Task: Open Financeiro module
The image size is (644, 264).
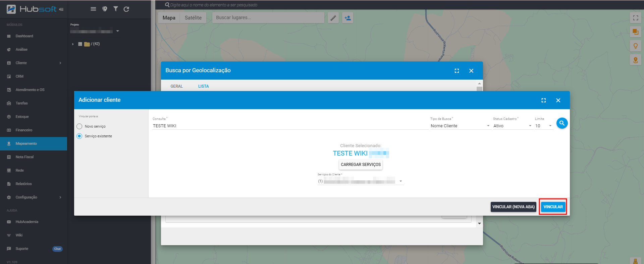Action: tap(34, 130)
